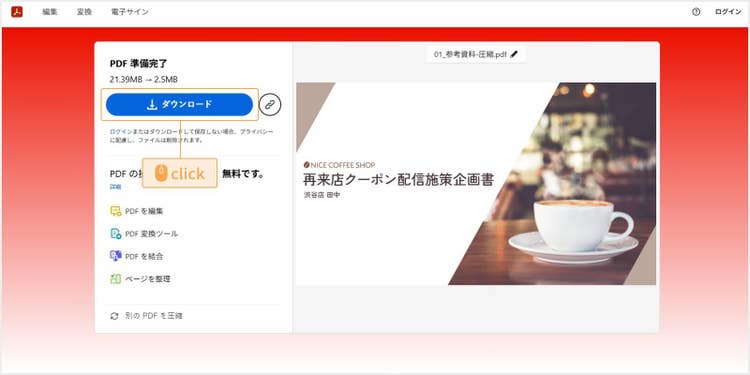Select the file name 01_参考資料-圧縮.pdf

[x=470, y=55]
